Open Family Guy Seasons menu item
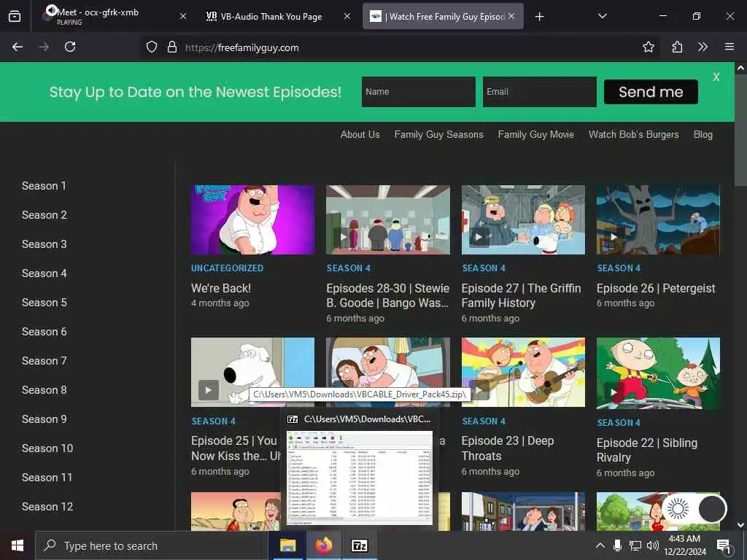This screenshot has height=560, width=747. click(x=438, y=135)
